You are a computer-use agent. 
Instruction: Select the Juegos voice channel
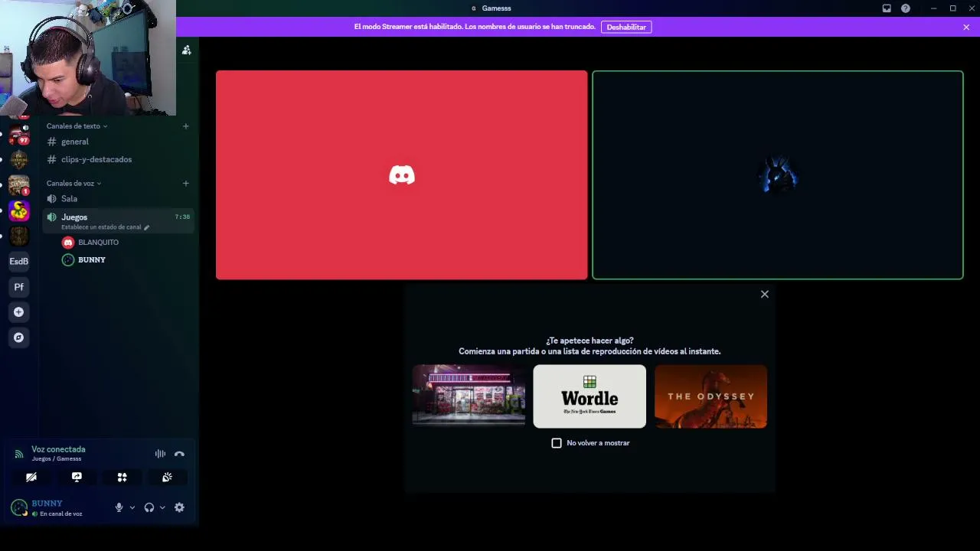[x=118, y=221]
